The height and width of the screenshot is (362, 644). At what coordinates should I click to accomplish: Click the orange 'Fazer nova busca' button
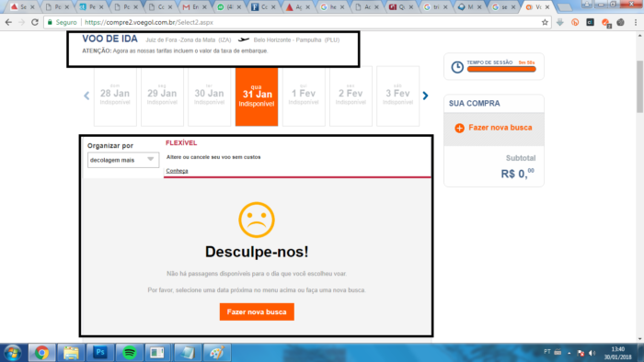pyautogui.click(x=257, y=312)
